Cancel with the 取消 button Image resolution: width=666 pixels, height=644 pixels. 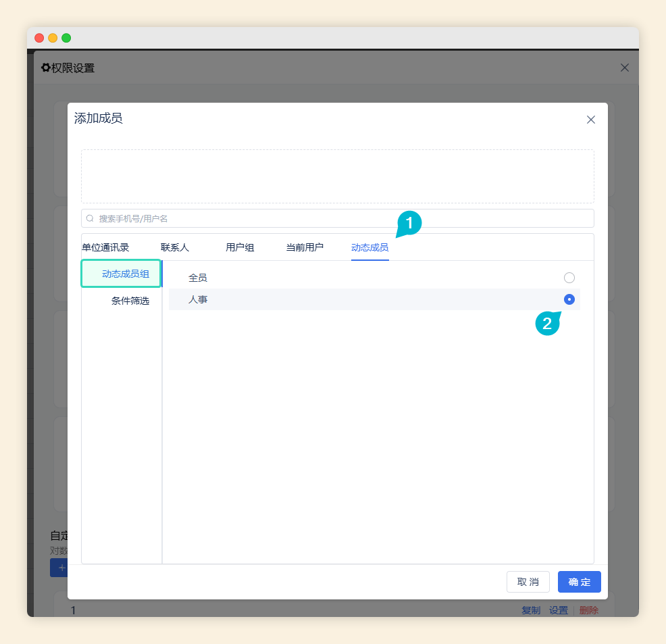click(x=528, y=582)
